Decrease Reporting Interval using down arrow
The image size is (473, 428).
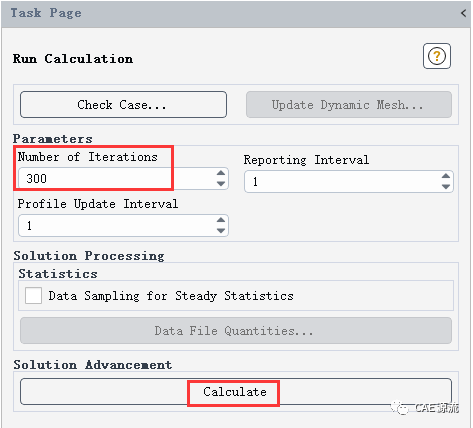(x=446, y=187)
